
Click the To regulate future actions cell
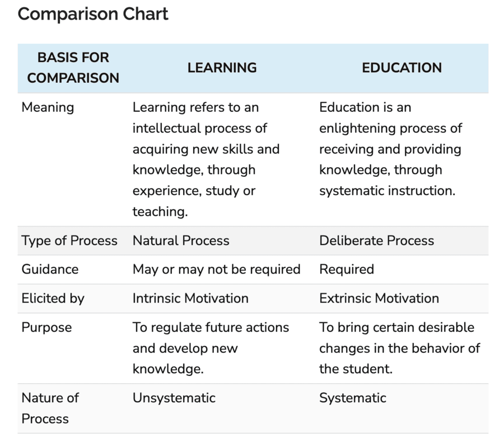(x=211, y=348)
